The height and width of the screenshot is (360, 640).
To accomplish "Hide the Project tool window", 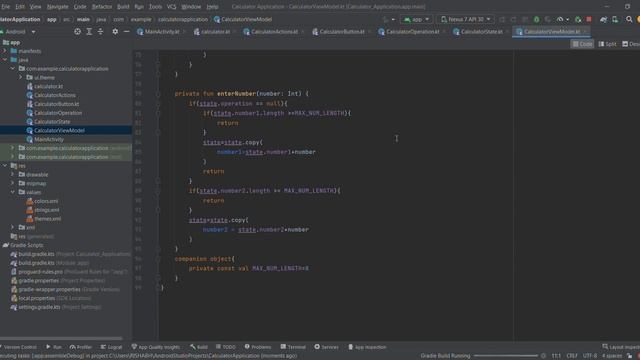I will tap(127, 31).
